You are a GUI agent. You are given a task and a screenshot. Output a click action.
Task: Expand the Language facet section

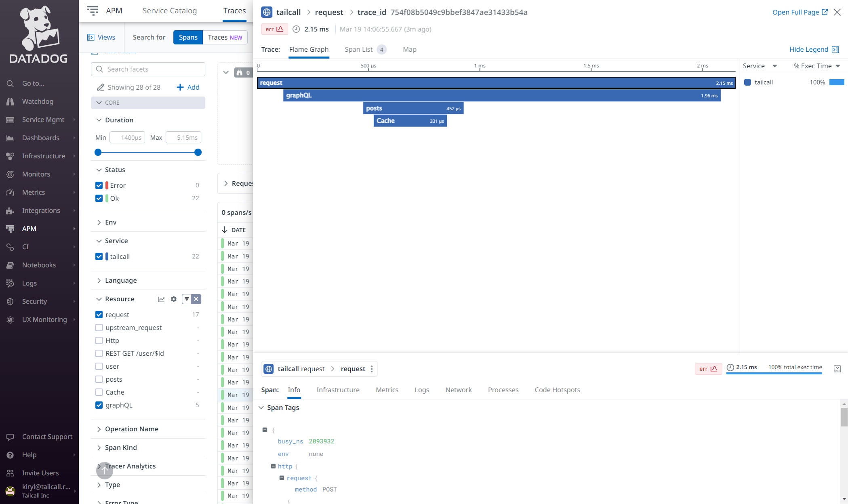coord(99,280)
